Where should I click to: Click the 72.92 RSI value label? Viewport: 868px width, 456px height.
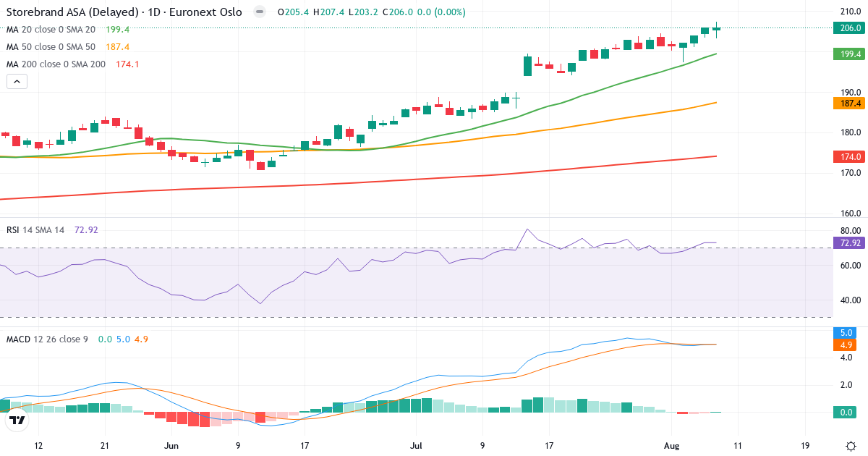tap(848, 242)
